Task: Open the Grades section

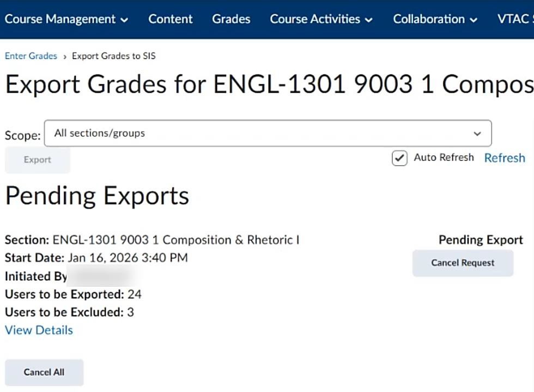Action: [x=231, y=19]
